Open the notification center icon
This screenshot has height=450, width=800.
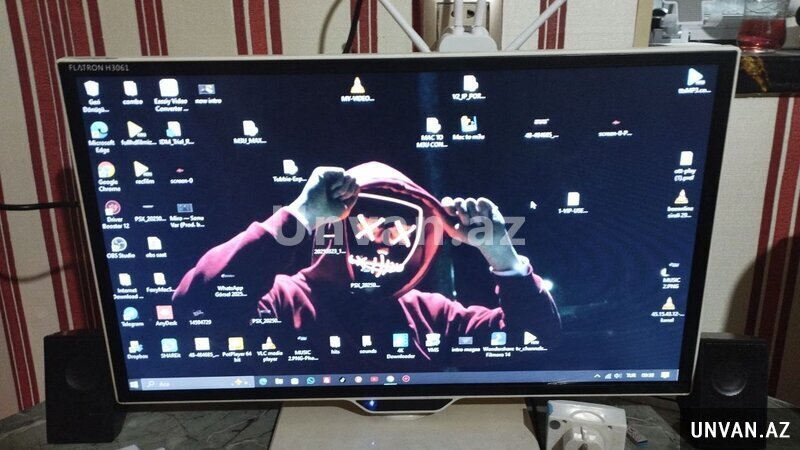coord(665,375)
